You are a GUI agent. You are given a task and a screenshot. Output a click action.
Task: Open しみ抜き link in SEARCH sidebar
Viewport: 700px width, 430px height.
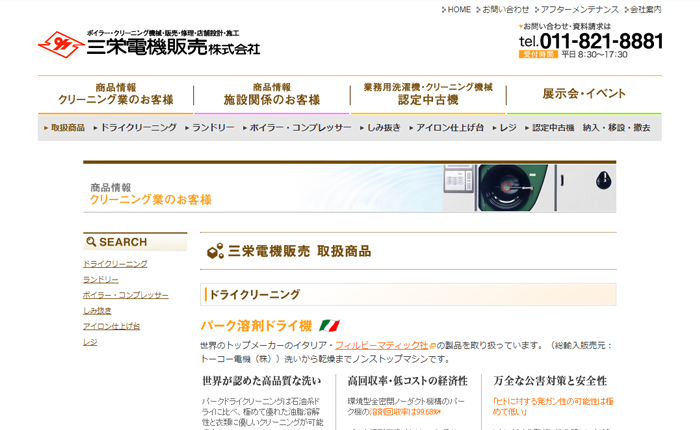97,311
